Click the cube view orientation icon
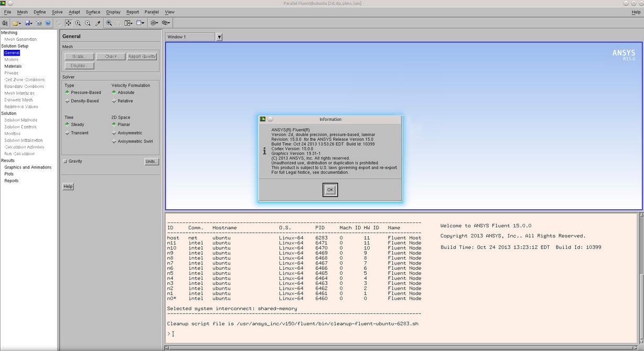Viewport: 644px width, 351px height. (165, 23)
